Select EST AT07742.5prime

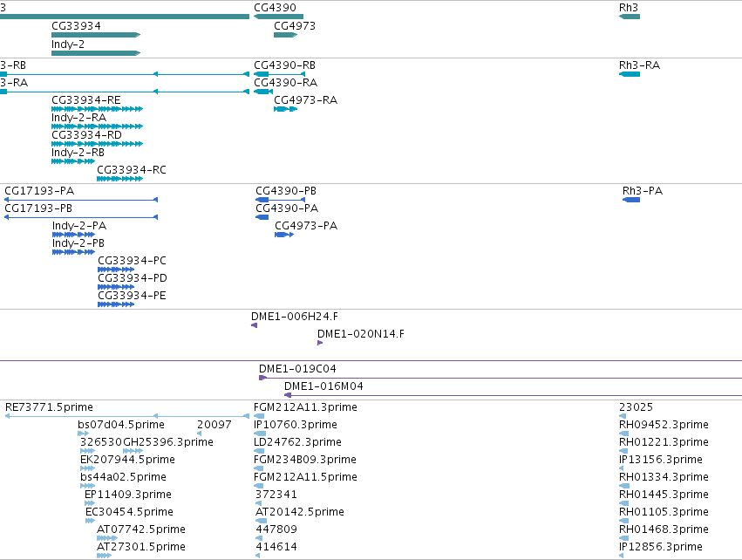pyautogui.click(x=107, y=539)
